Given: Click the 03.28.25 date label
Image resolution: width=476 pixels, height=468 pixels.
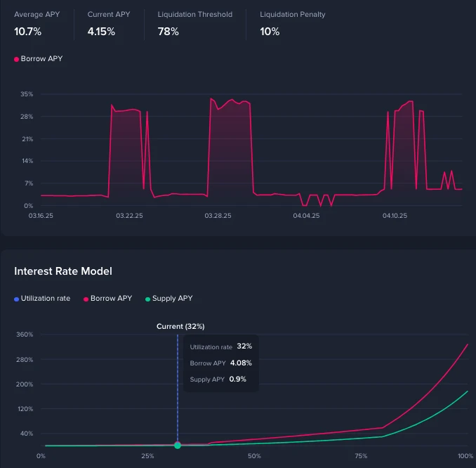Looking at the screenshot, I should coord(218,216).
